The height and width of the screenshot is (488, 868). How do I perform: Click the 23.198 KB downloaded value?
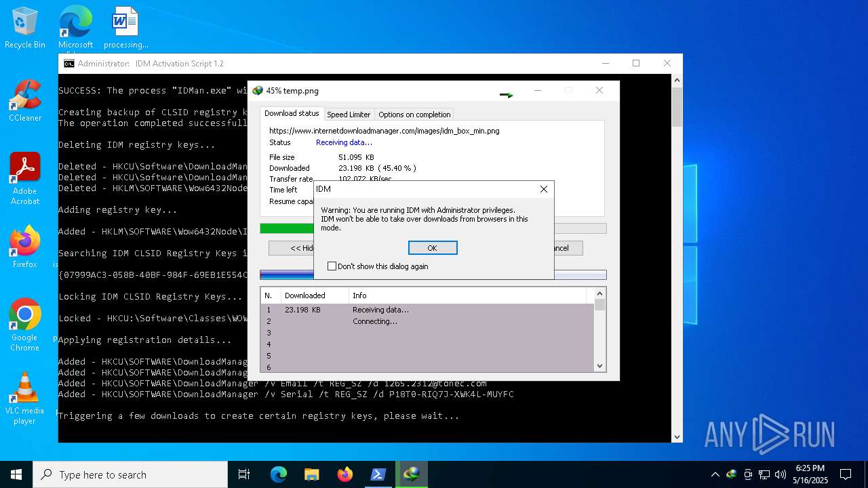[357, 168]
